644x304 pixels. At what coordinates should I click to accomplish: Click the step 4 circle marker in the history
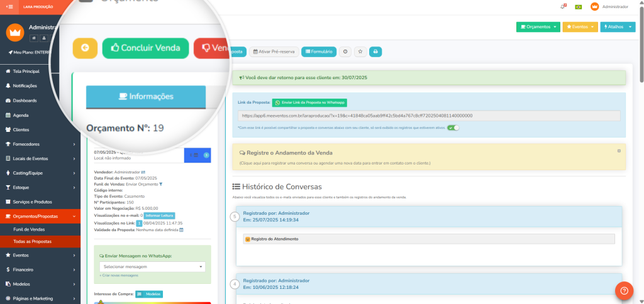(235, 284)
